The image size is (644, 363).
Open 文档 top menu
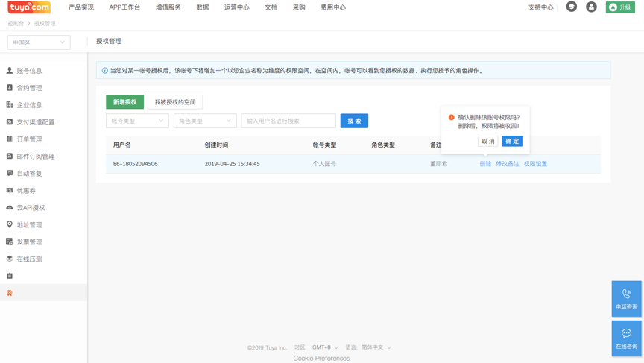click(271, 7)
